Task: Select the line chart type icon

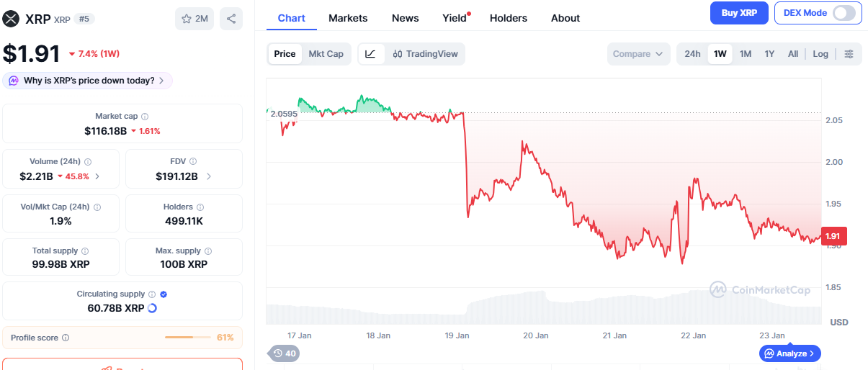Action: (370, 54)
